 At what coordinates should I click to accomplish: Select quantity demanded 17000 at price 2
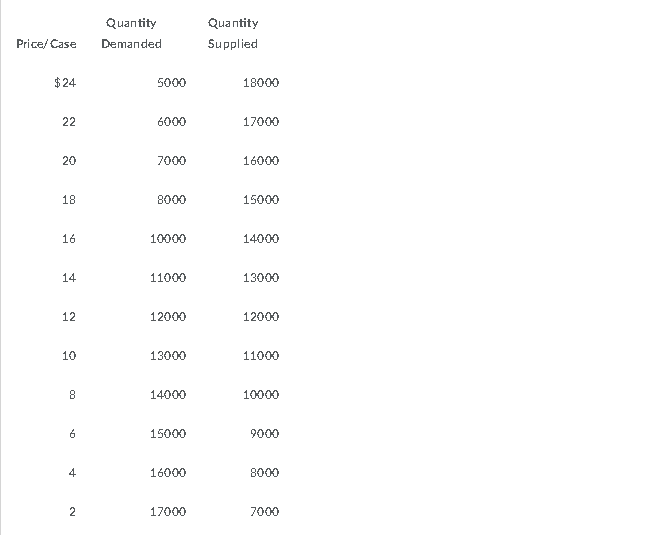[168, 512]
